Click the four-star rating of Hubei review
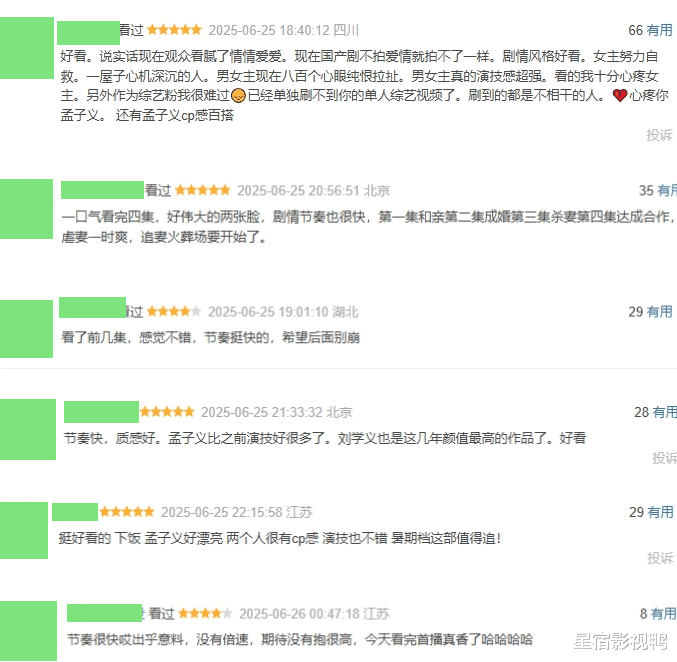The image size is (677, 662). coord(174,311)
